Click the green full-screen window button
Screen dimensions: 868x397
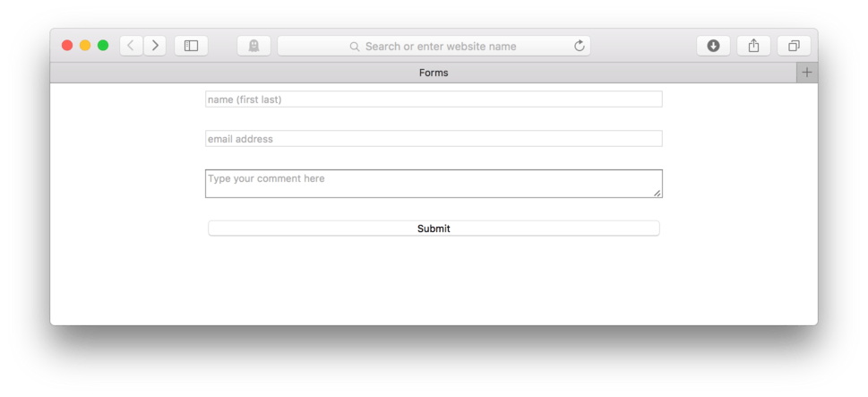click(x=103, y=46)
